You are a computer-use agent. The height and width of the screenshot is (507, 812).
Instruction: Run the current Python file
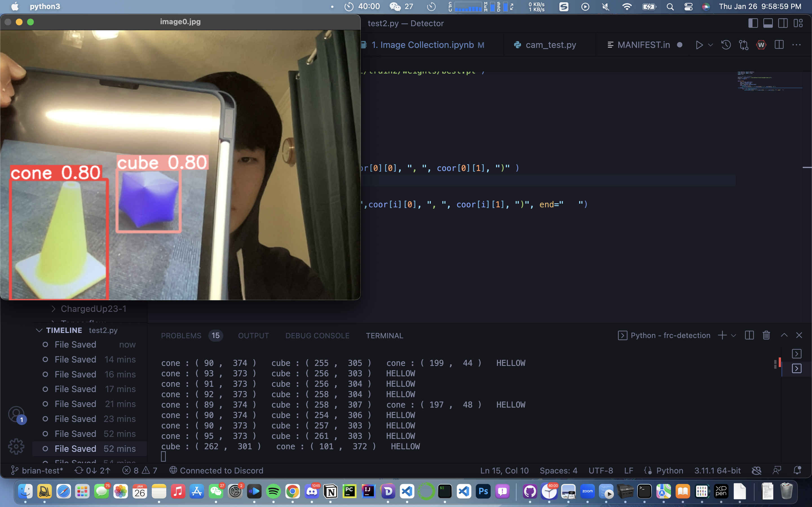(699, 45)
